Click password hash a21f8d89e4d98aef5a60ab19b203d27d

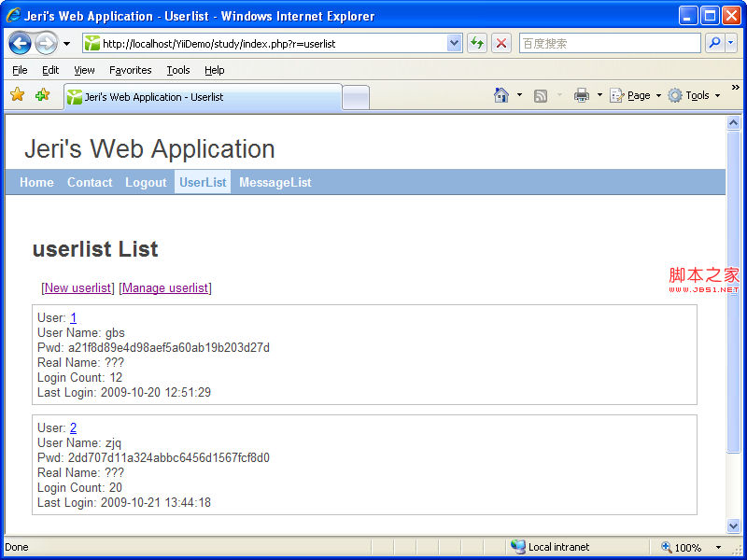[169, 347]
